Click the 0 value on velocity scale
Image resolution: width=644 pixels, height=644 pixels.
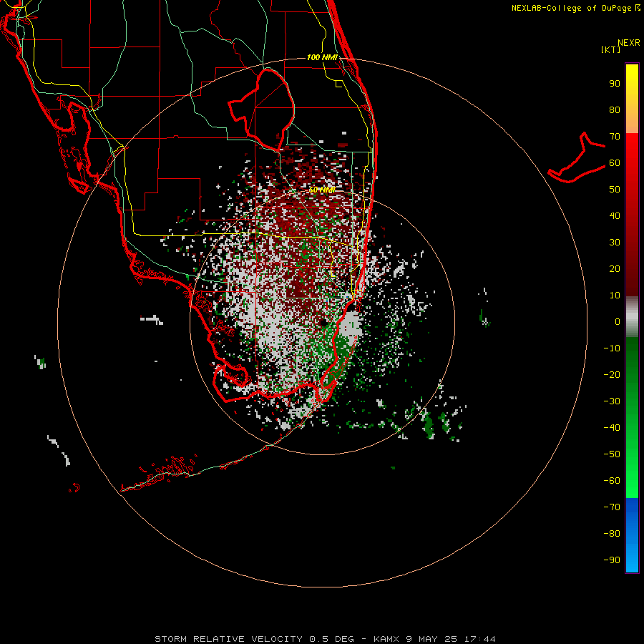click(x=618, y=322)
